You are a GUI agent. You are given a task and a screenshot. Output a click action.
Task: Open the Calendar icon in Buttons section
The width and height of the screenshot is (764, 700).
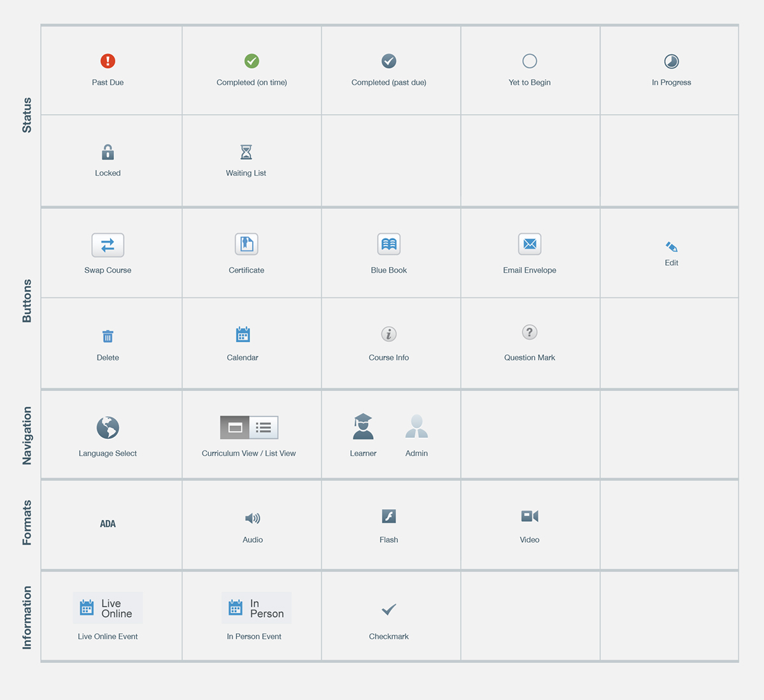(x=243, y=334)
